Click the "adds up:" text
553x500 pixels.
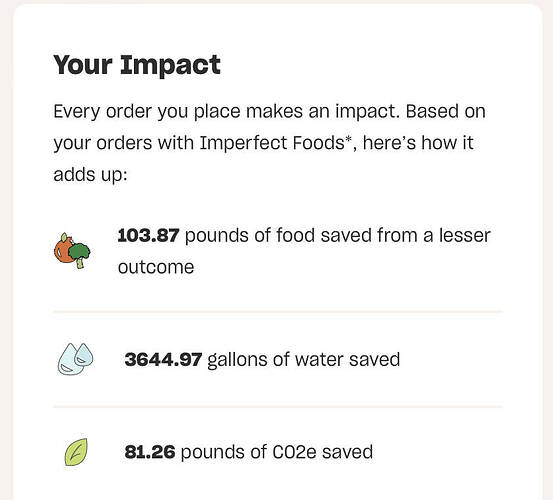click(90, 175)
